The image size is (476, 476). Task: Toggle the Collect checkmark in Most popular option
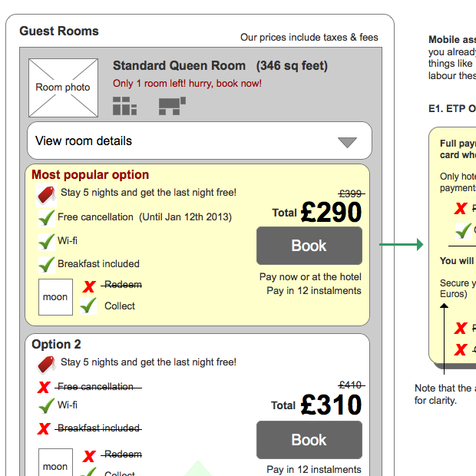pos(89,306)
